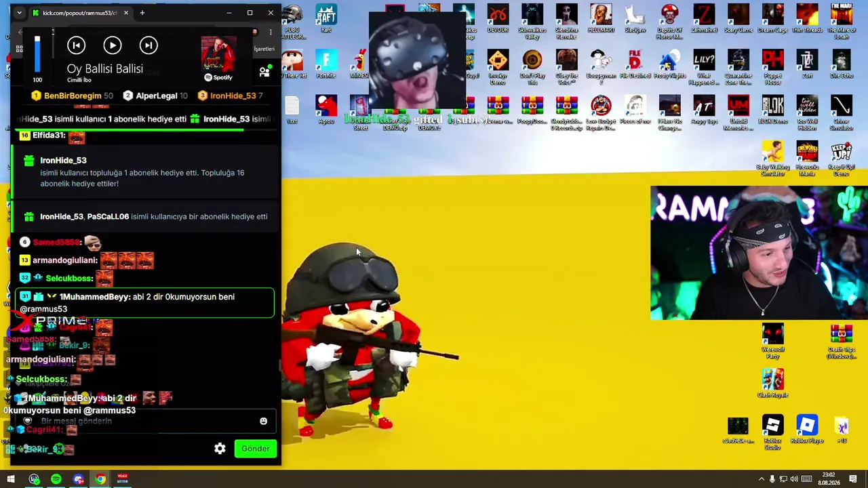Open Depths Of Horror desktop shortcut
868x488 pixels.
[x=669, y=22]
